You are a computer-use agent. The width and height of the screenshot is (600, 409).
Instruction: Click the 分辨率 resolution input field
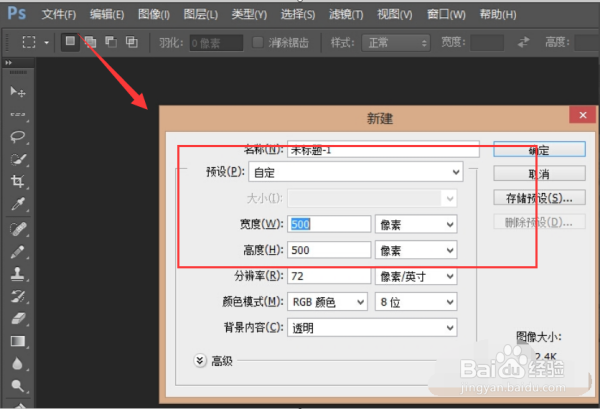pyautogui.click(x=329, y=276)
